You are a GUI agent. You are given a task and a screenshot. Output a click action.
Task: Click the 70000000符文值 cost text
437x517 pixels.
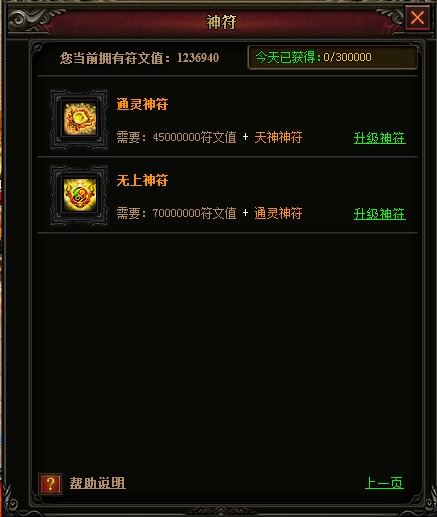pyautogui.click(x=194, y=213)
